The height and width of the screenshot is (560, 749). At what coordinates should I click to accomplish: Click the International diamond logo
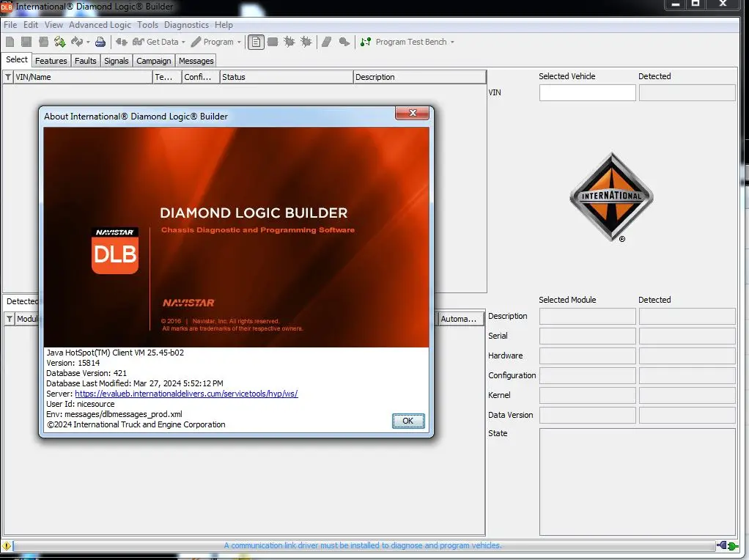(612, 196)
